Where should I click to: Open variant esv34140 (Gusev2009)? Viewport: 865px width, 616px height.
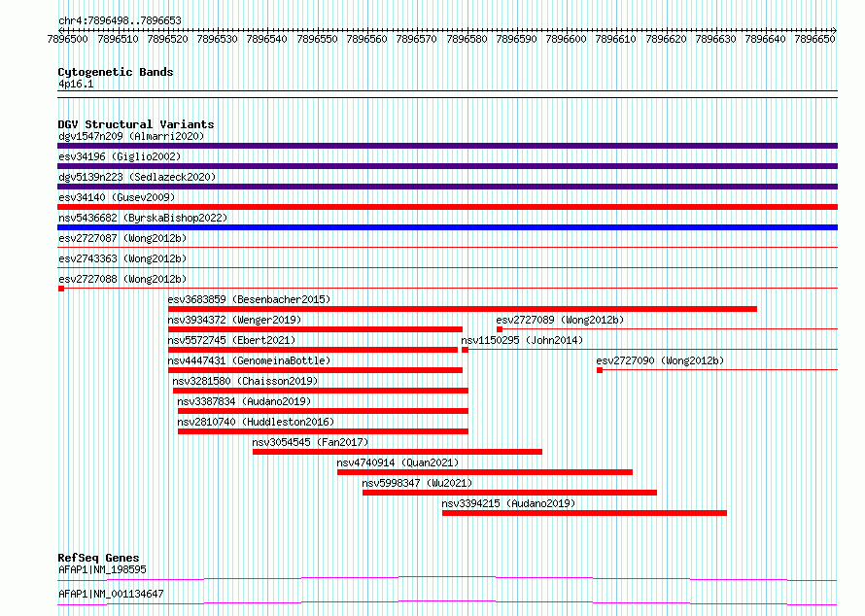tap(117, 197)
